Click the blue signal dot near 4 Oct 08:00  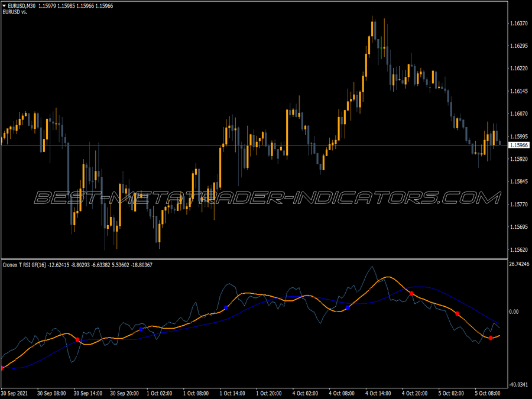pos(348,308)
